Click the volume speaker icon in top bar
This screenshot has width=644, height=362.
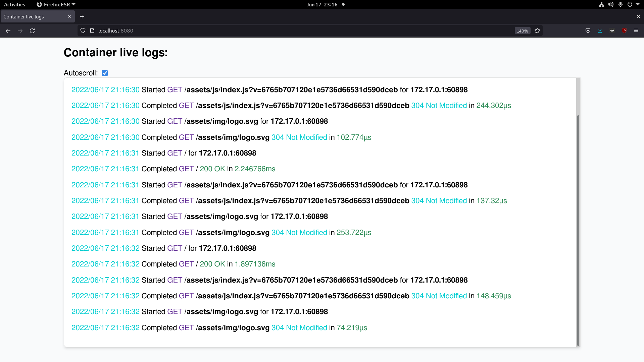(x=611, y=4)
